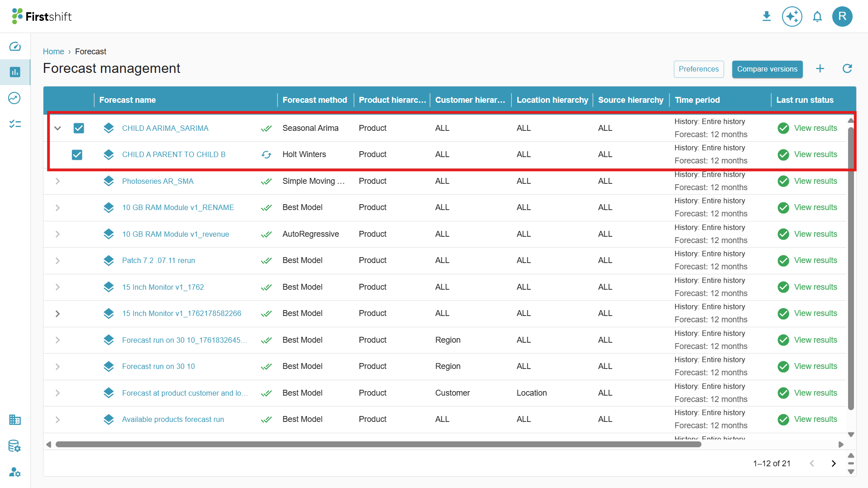
Task: Open the trend analytics sidebar icon
Action: click(15, 98)
